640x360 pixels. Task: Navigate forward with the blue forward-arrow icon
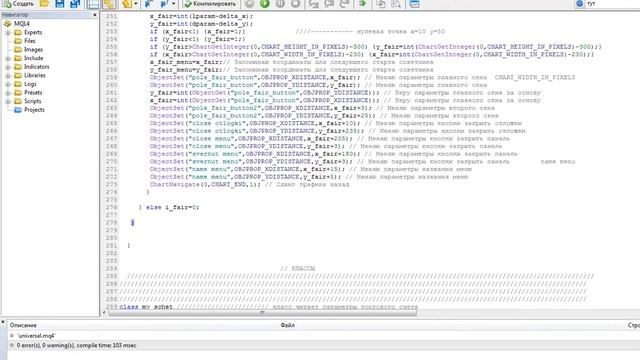pyautogui.click(x=164, y=4)
